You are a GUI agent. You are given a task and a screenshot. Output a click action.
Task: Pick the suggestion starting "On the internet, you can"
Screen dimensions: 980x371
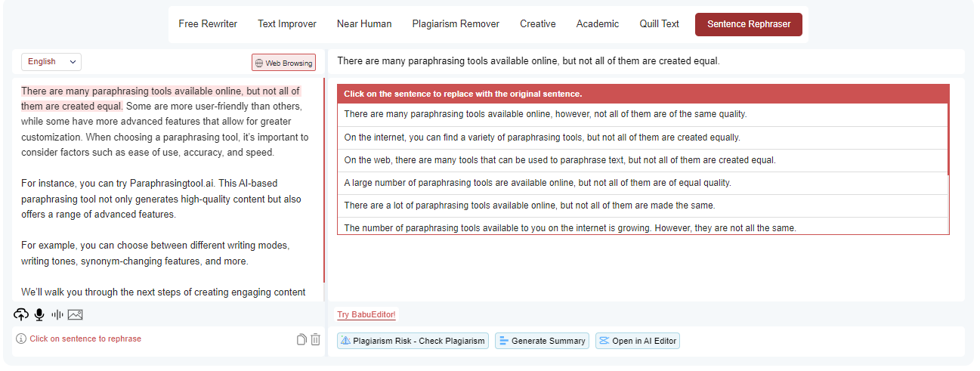pyautogui.click(x=542, y=138)
